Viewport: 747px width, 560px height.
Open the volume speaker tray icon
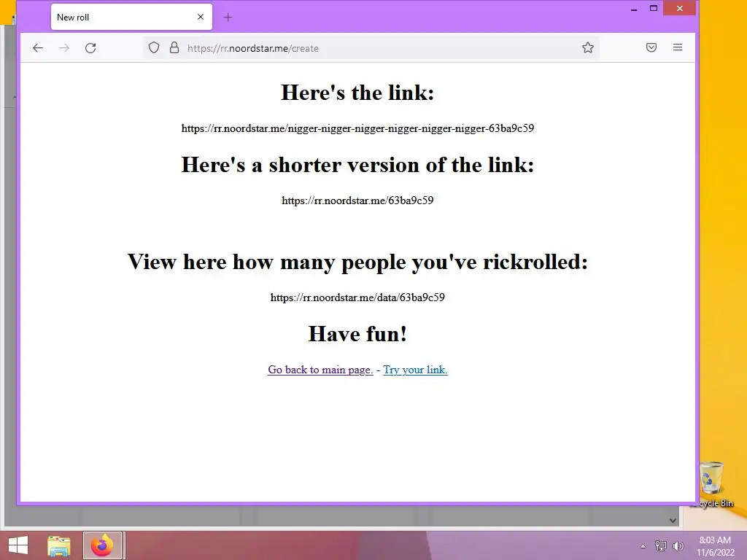tap(678, 546)
